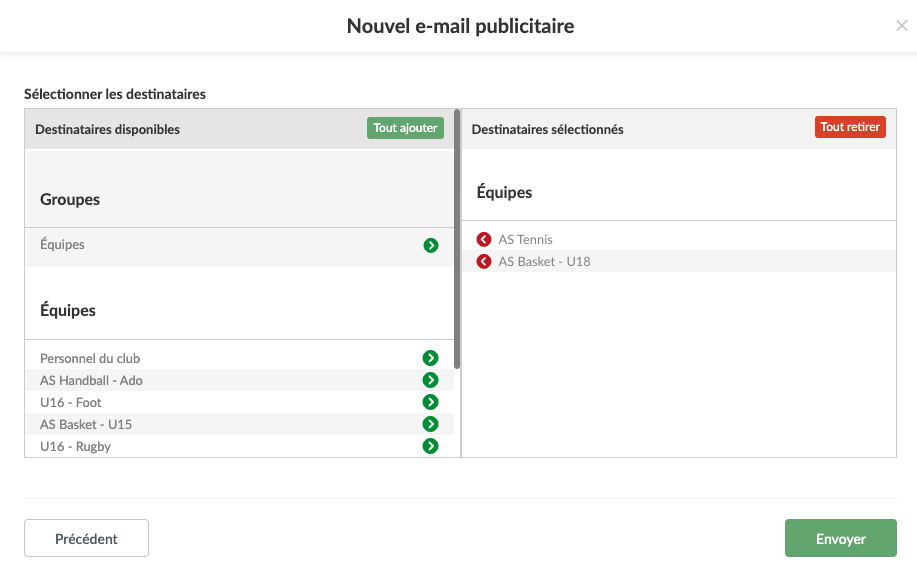Send the email with Envoyer
The image size is (917, 568).
(x=840, y=538)
